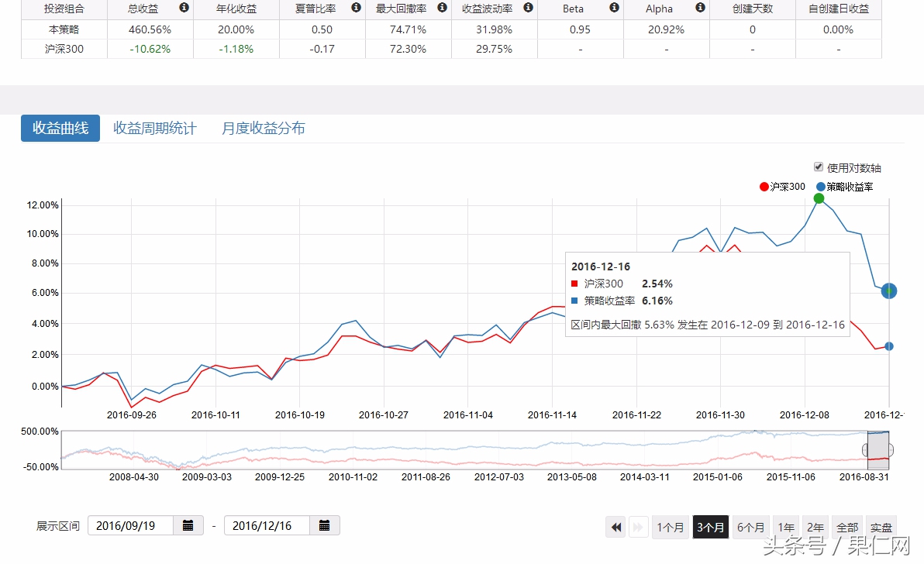This screenshot has width=924, height=564.
Task: Click the info icon next to 夏普比率
Action: [x=355, y=9]
